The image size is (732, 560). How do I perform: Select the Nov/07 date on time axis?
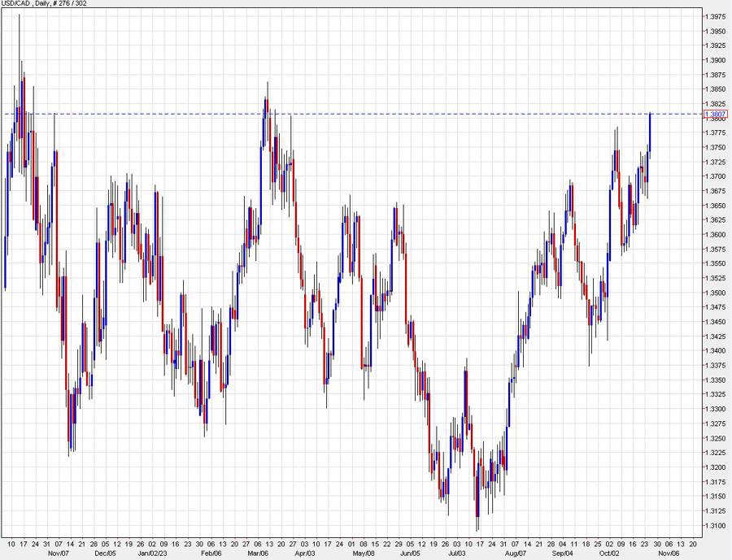pos(57,553)
